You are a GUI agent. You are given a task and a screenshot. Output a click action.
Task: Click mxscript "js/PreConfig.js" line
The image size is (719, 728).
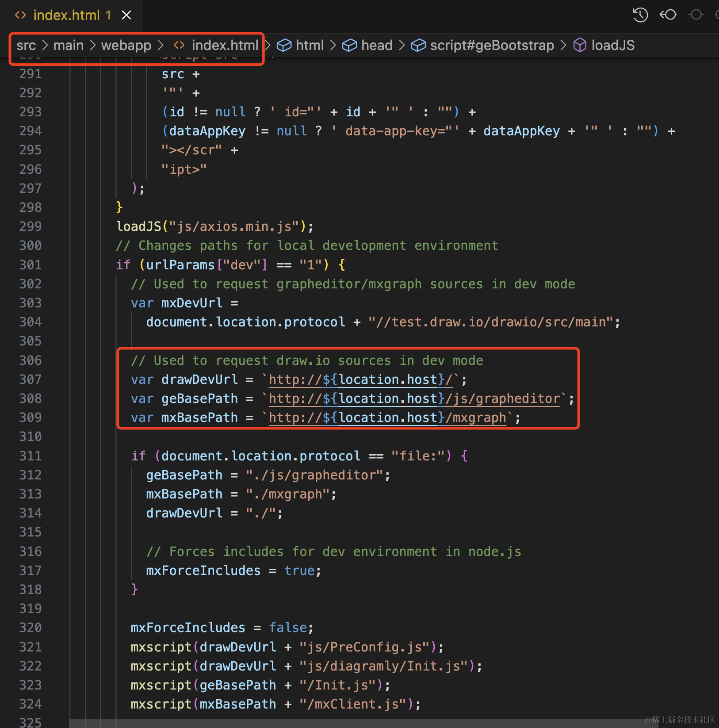(x=287, y=647)
